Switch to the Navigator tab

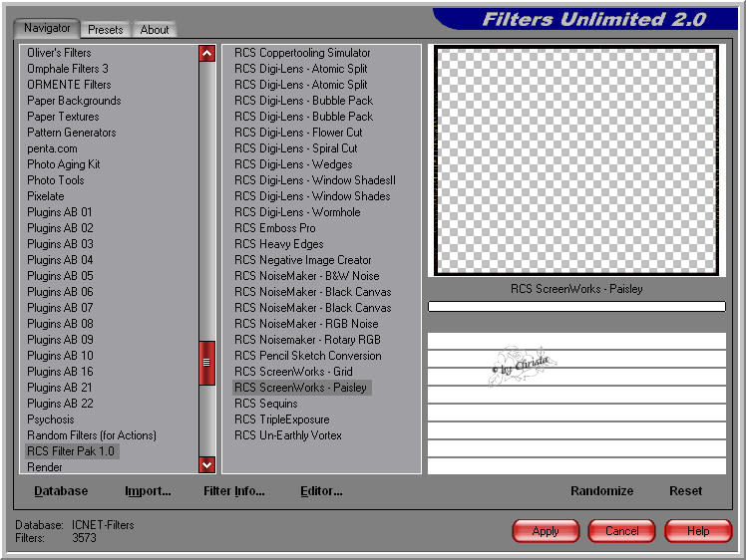[x=47, y=28]
